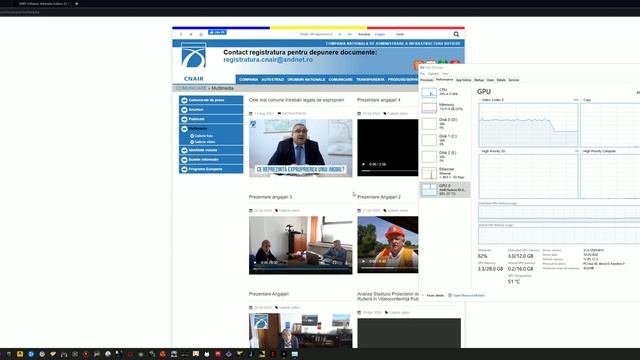This screenshot has width=640, height=360.
Task: Click the Twitter icon in site header
Action: (191, 34)
